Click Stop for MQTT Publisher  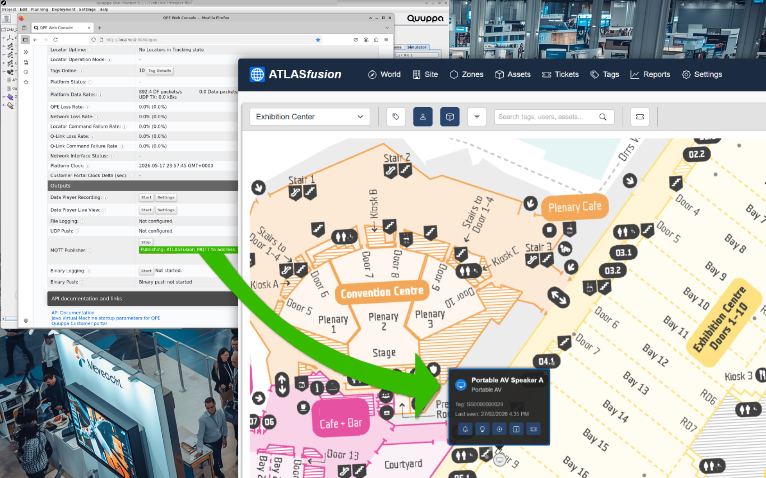(x=146, y=242)
